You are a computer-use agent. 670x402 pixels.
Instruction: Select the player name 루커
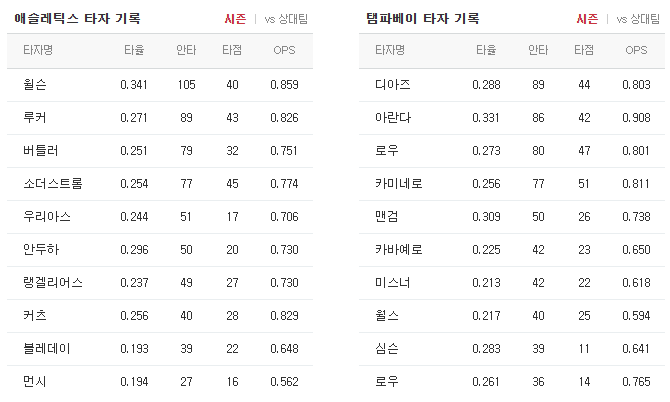(35, 117)
